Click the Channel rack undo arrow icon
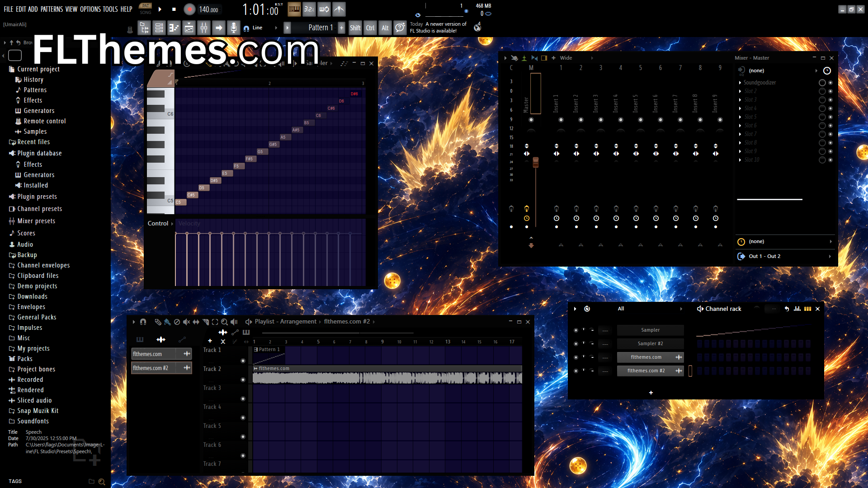The image size is (868, 488). (x=787, y=309)
